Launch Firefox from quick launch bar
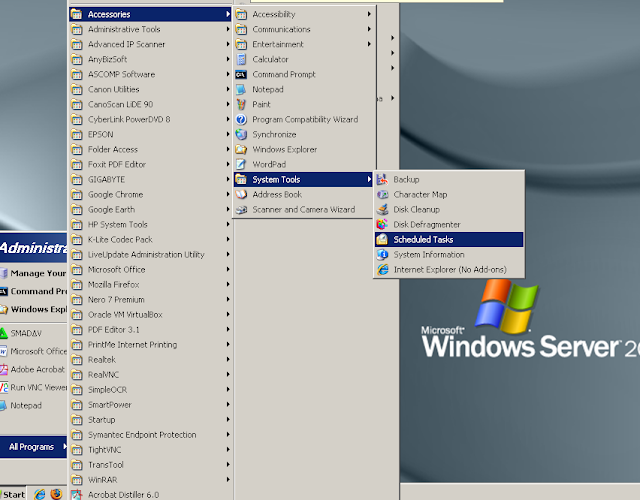Viewport: 640px width, 500px height. (56, 494)
